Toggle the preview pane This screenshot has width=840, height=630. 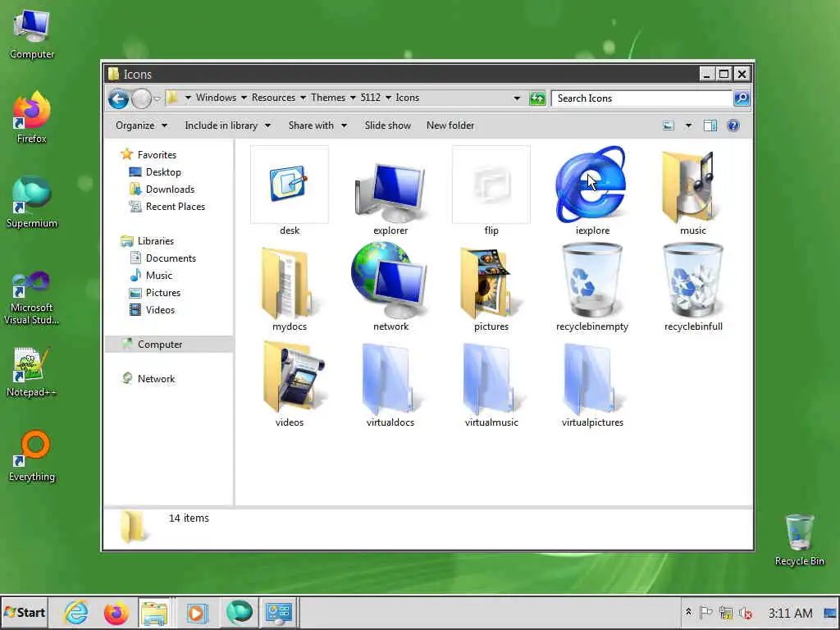(x=710, y=126)
